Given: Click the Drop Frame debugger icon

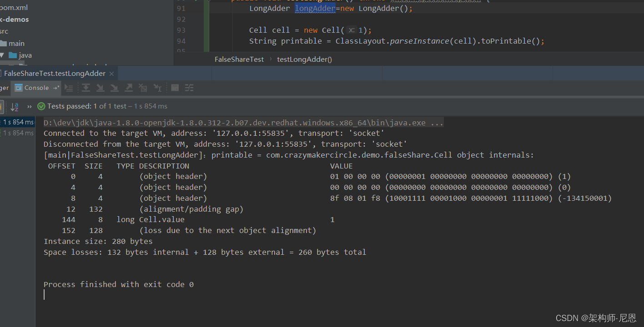Looking at the screenshot, I should [x=143, y=88].
